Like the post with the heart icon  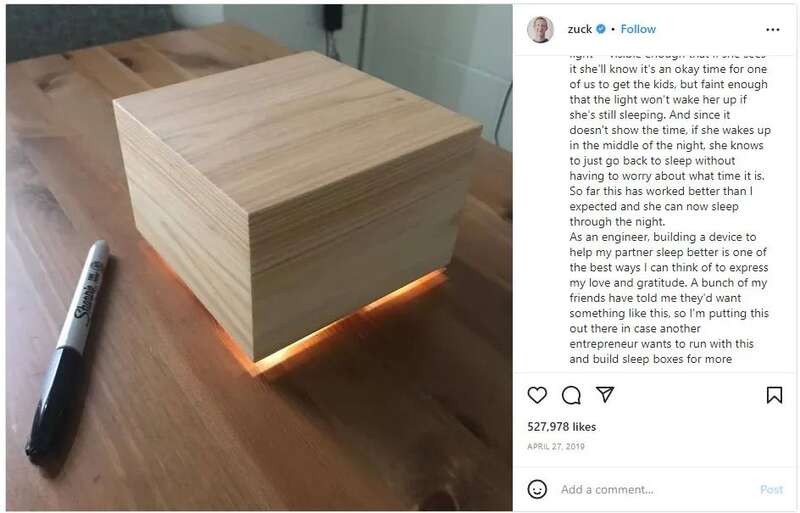point(537,395)
